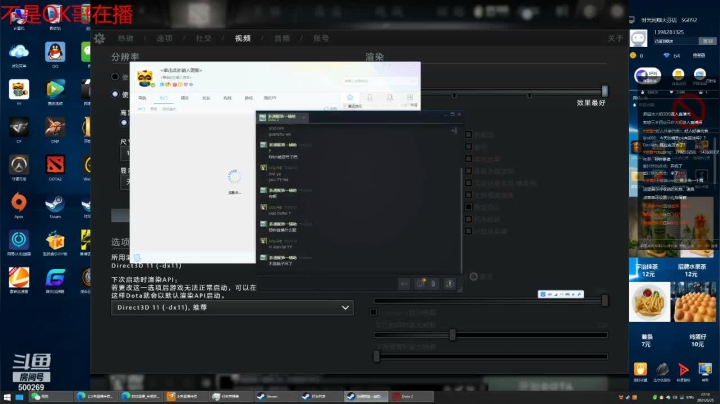Select the French fries menu thumbnail
This screenshot has height=404, width=720.
649,303
